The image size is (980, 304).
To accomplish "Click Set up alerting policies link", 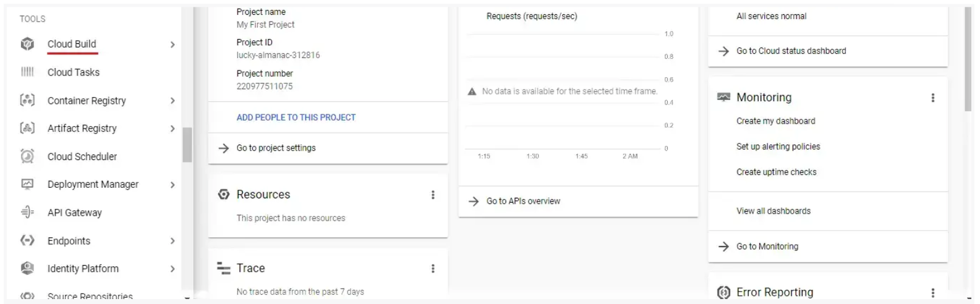I will 778,146.
